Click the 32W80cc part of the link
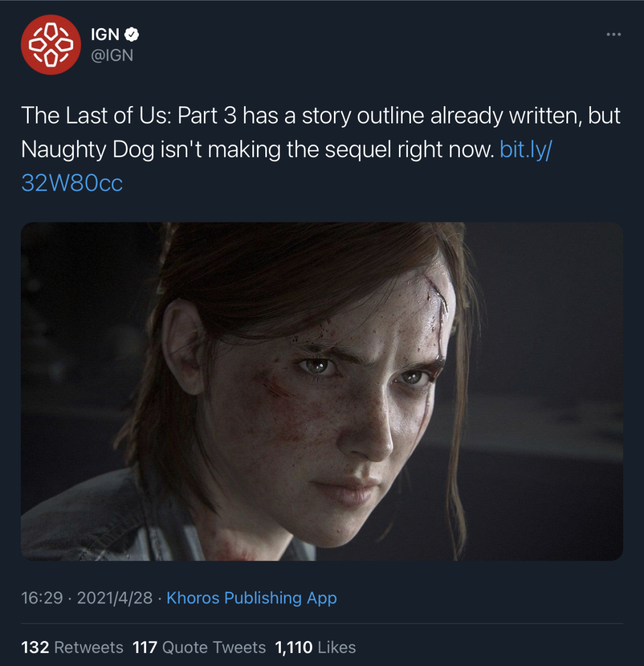Image resolution: width=644 pixels, height=666 pixels. (x=72, y=183)
